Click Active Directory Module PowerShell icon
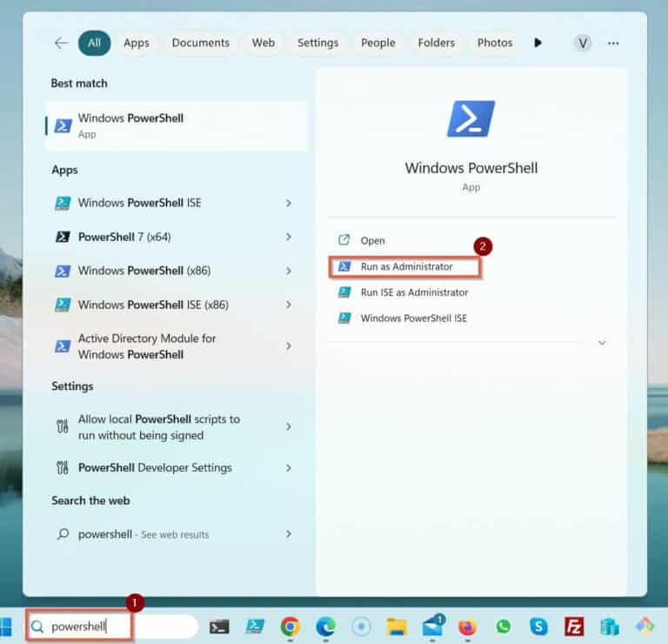 (x=63, y=346)
